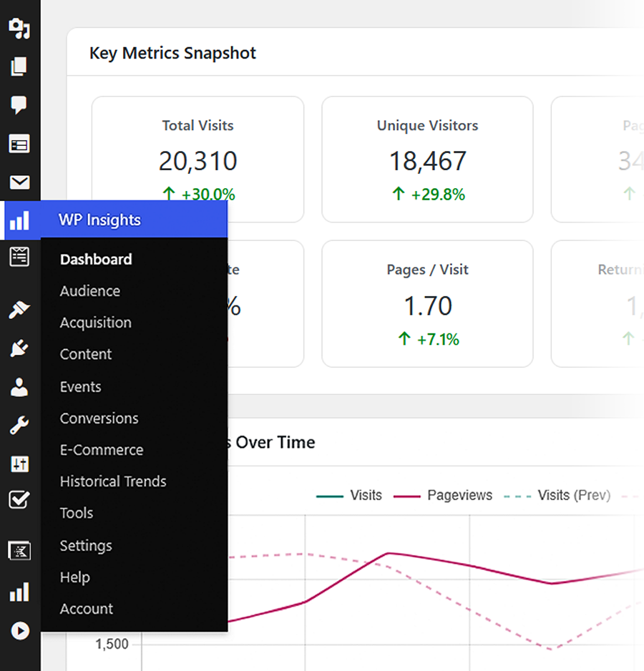The height and width of the screenshot is (671, 644).
Task: Go to the Conversions submenu item
Action: tap(99, 418)
